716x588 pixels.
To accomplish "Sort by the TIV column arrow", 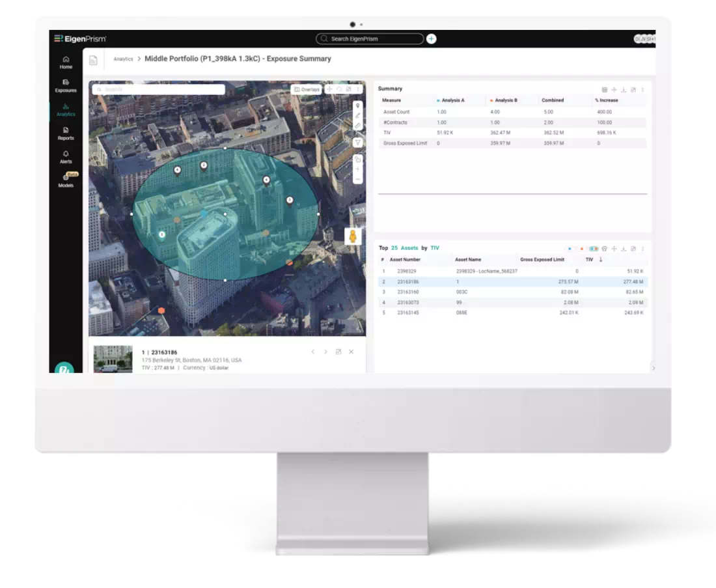I will tap(601, 260).
